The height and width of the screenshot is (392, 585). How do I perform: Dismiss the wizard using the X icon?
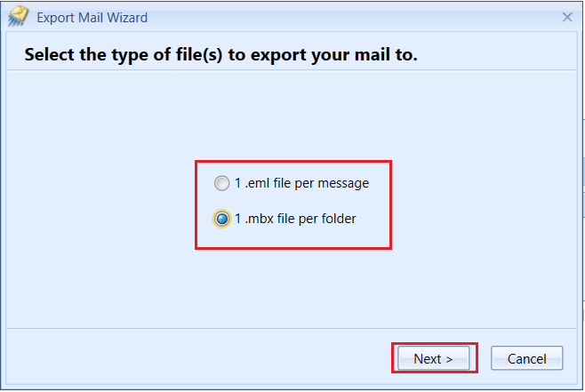pyautogui.click(x=567, y=17)
